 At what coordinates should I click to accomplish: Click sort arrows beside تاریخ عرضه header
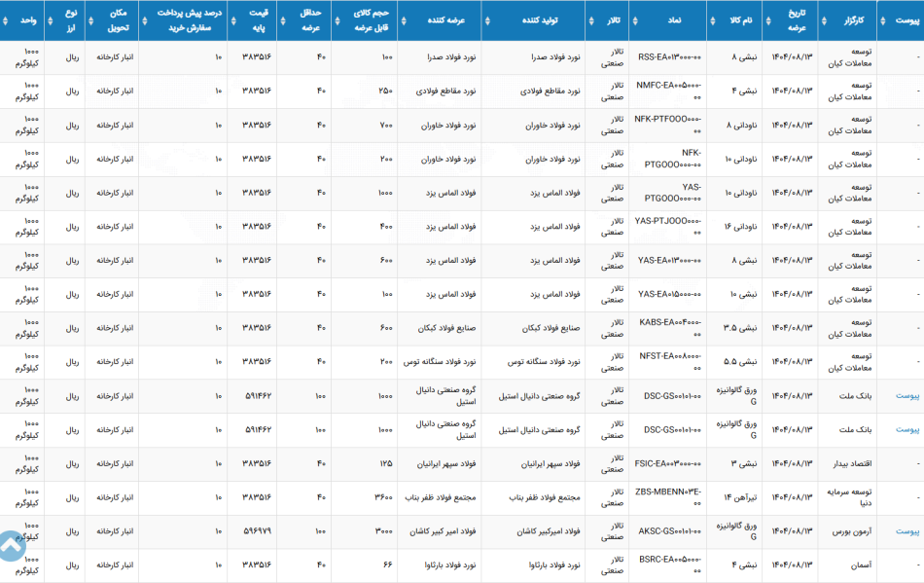[768, 21]
